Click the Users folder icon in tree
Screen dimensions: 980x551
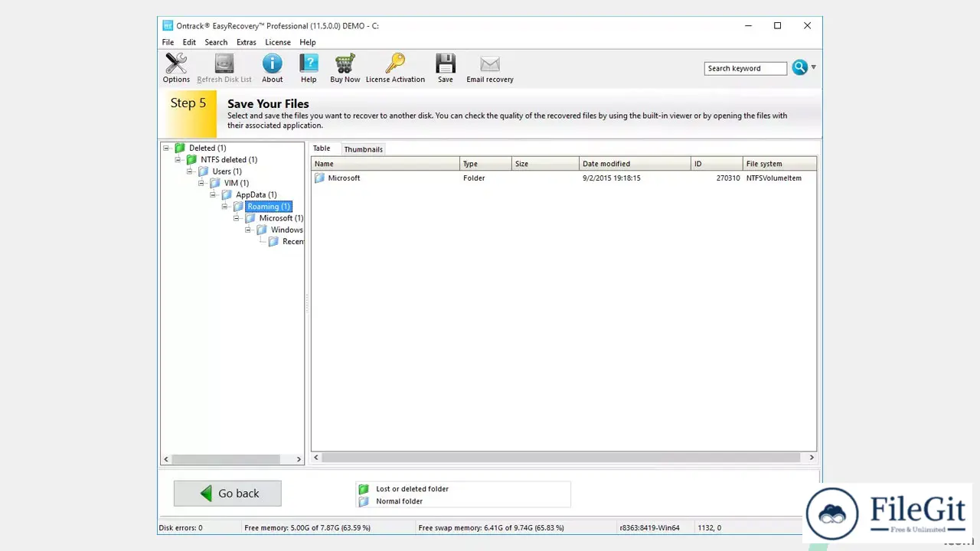[x=203, y=171]
